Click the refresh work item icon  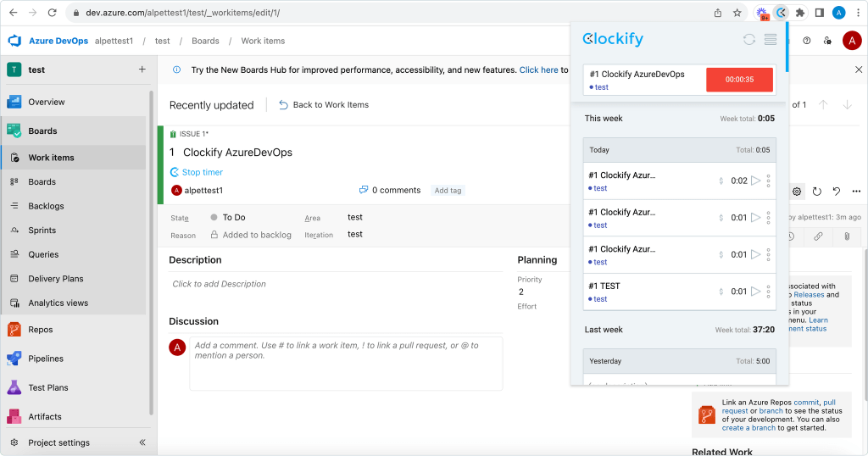coord(816,192)
